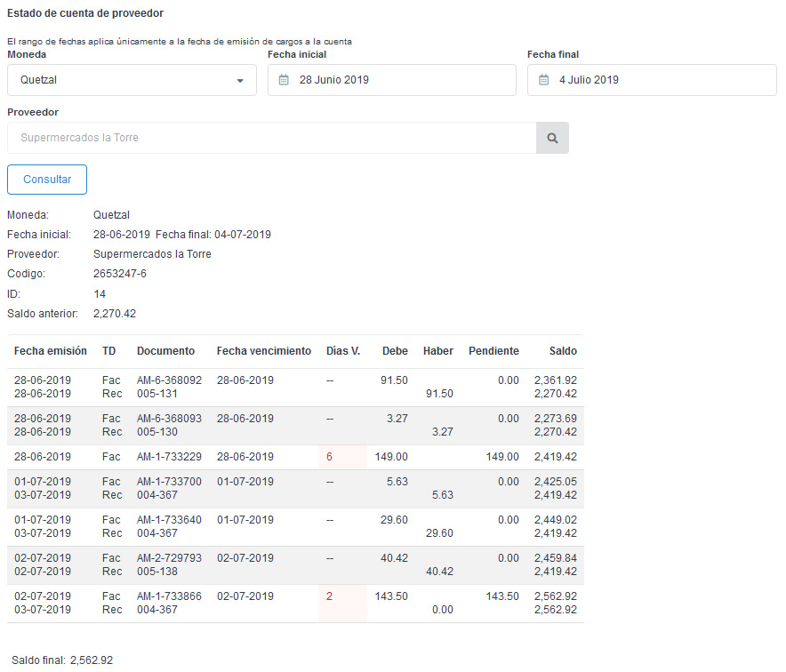Click the Pendiente column header

coord(493,351)
